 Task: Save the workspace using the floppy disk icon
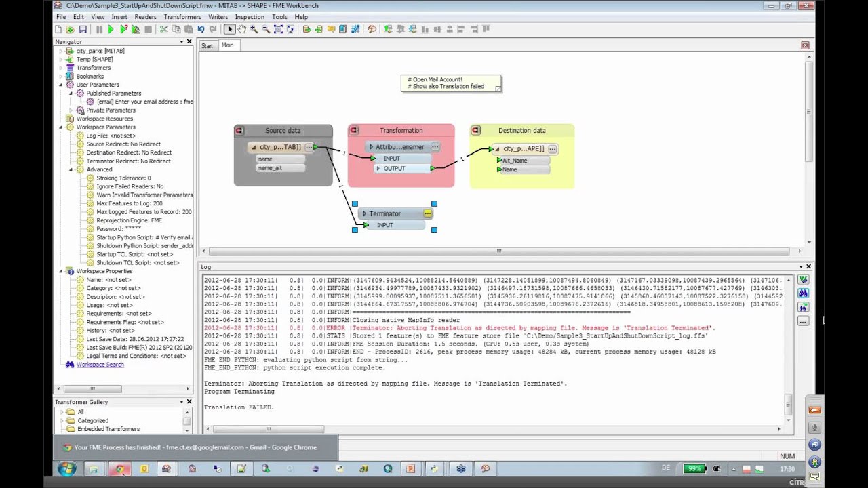point(82,29)
